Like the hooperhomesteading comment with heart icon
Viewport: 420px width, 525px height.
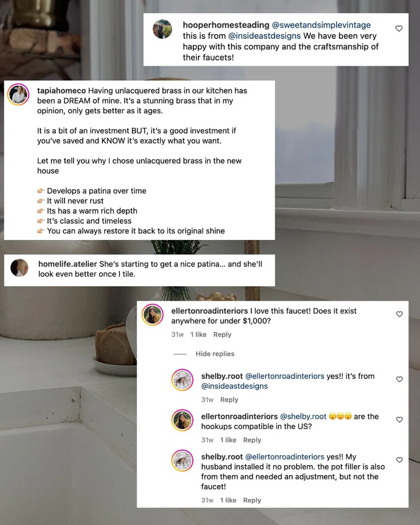pyautogui.click(x=399, y=28)
